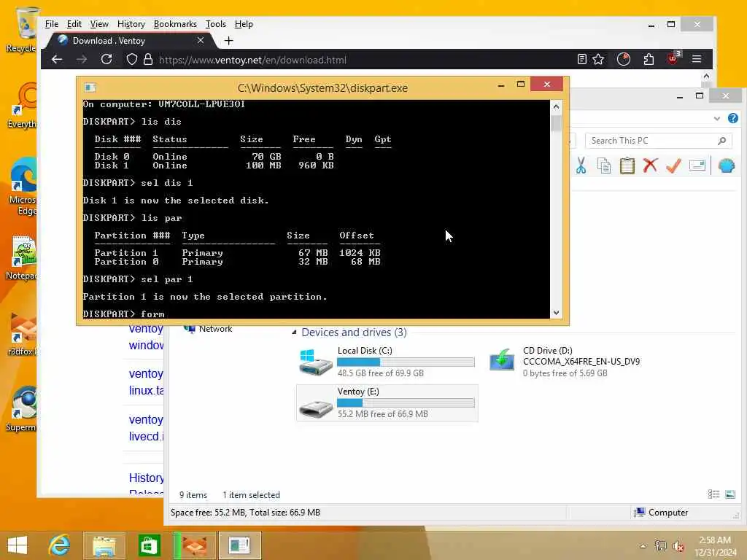The width and height of the screenshot is (747, 560).
Task: Click the r3dfox browser taskbar button
Action: 195,545
